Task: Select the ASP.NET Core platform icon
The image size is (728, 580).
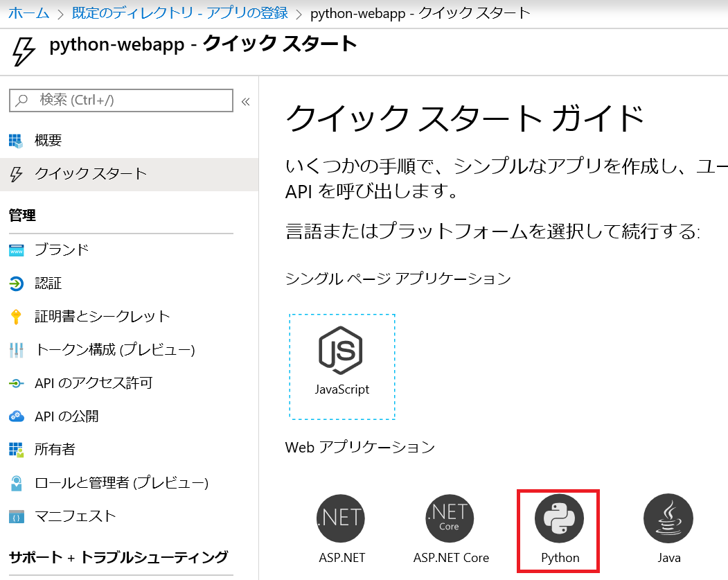Action: click(450, 518)
